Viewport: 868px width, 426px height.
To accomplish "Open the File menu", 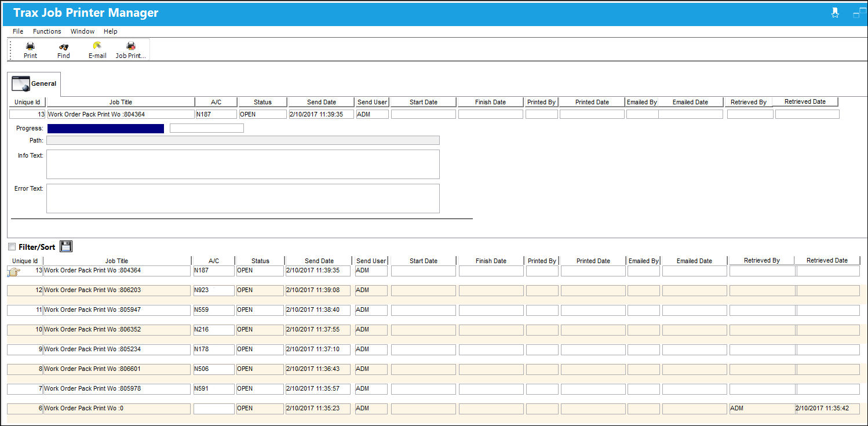I will pos(18,31).
